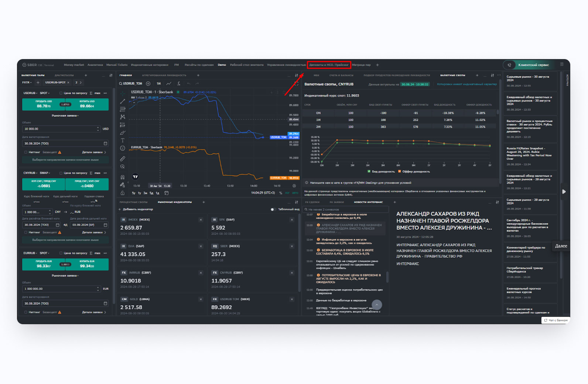This screenshot has width=588, height=384.
Task: Open calendar for USDRUB value date 30.08.2024
Action: 105,143
